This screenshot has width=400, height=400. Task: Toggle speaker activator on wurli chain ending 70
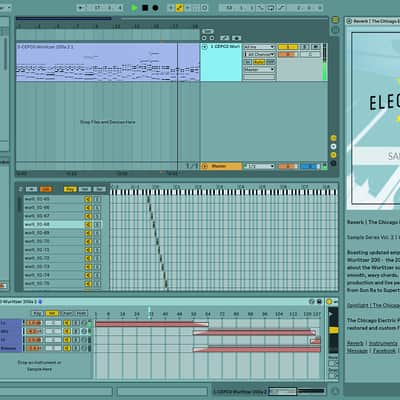pyautogui.click(x=88, y=241)
